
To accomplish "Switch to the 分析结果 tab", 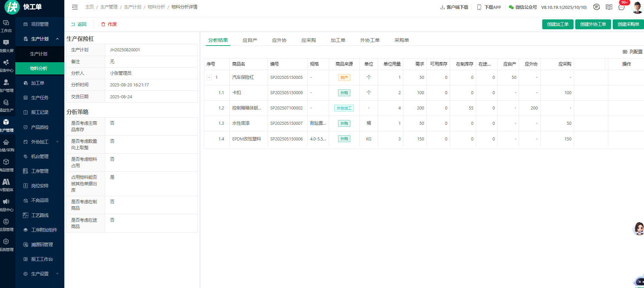I will coord(218,40).
